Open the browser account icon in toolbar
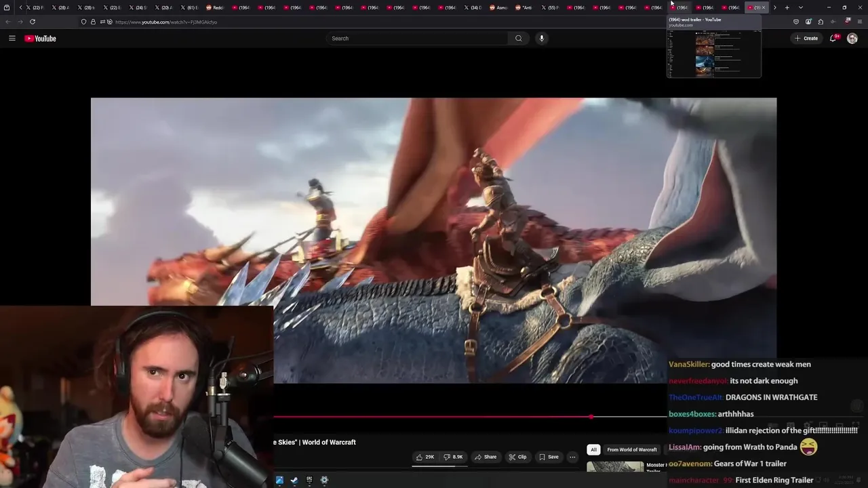Viewport: 868px width, 488px height. pos(808,22)
